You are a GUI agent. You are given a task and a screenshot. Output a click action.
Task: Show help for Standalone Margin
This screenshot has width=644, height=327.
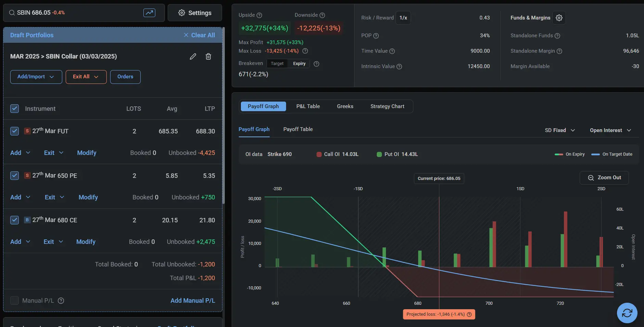click(x=559, y=51)
